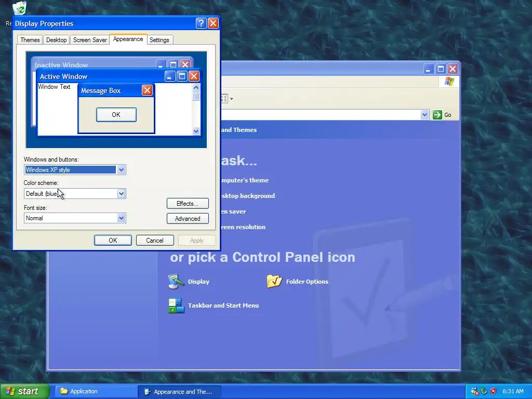Click the preview Message Box OK button
The image size is (532, 399).
click(x=116, y=115)
